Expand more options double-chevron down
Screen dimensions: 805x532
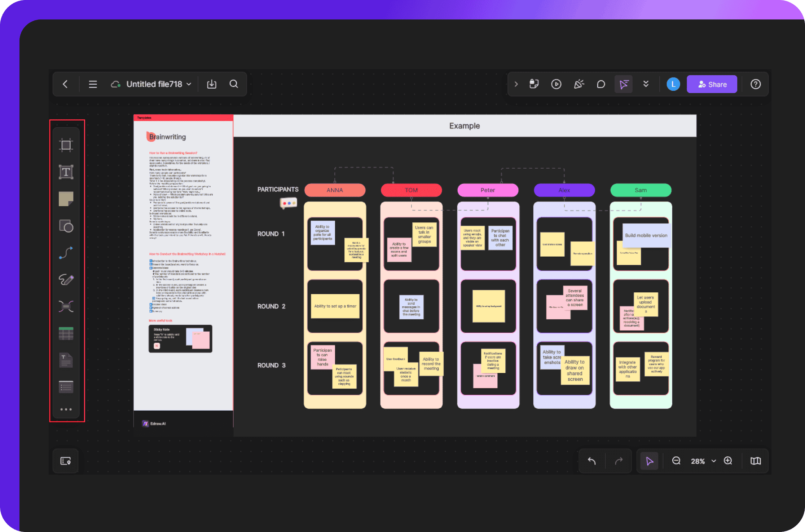click(x=646, y=84)
